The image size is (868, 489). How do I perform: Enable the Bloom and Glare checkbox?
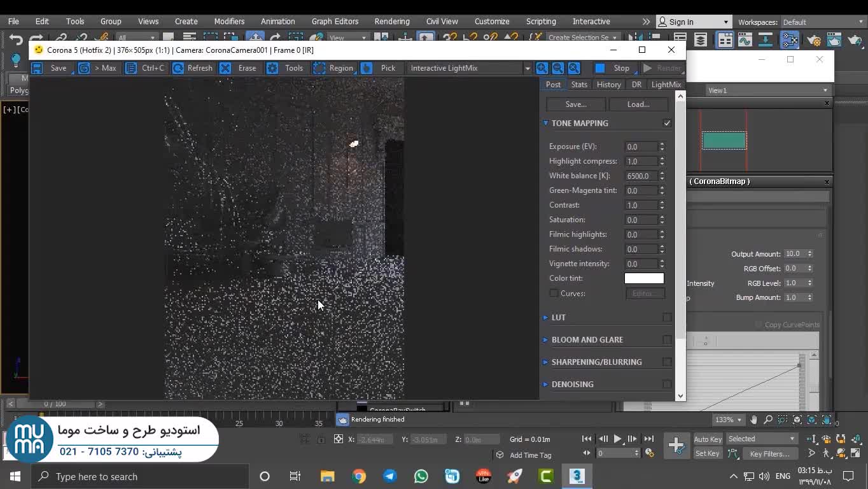click(x=667, y=340)
